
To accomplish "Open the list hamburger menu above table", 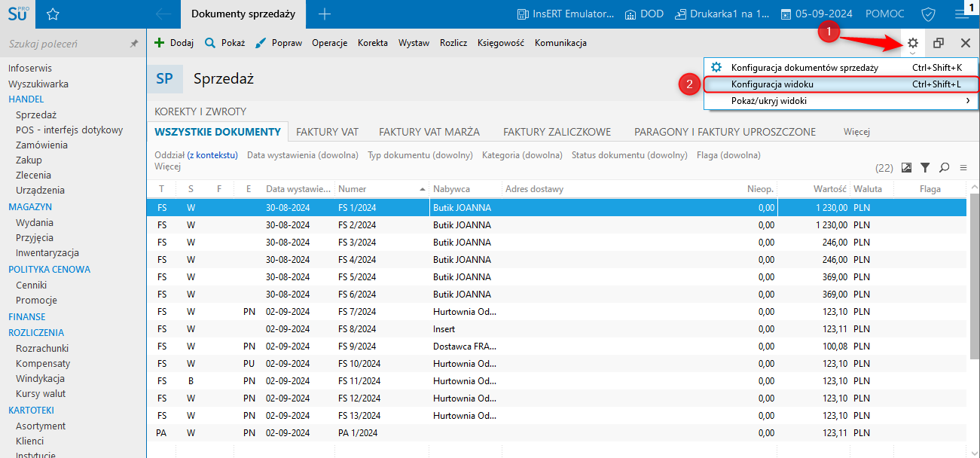I will (x=963, y=167).
